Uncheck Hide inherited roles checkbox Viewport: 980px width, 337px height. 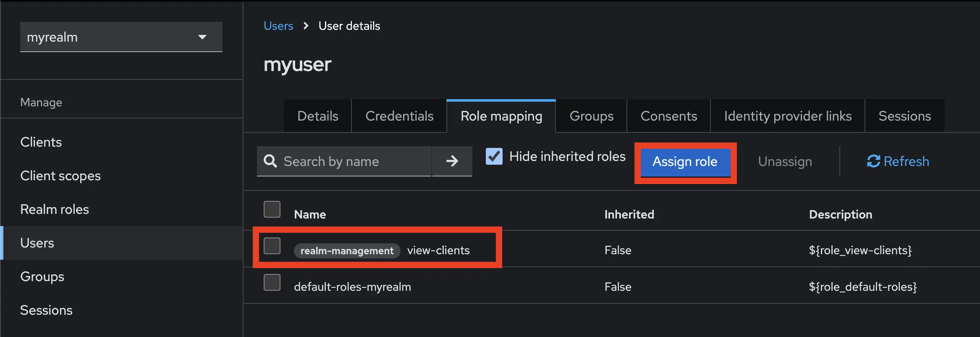(x=494, y=156)
